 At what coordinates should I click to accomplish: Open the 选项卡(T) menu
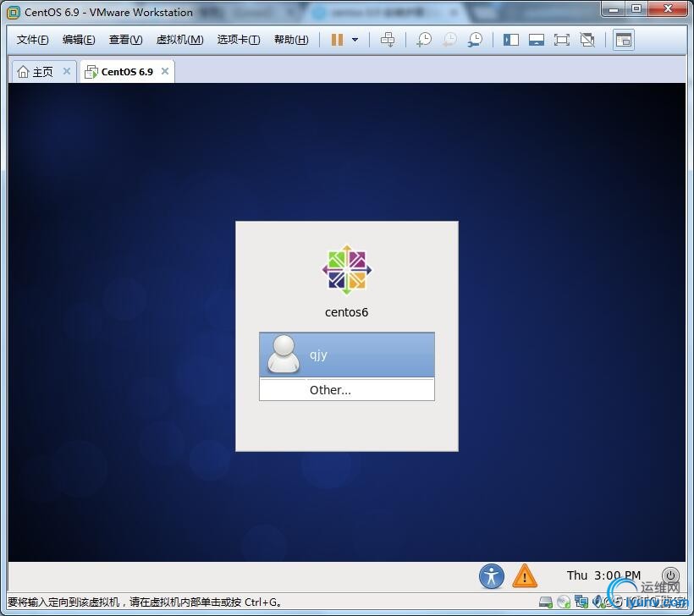coord(239,40)
